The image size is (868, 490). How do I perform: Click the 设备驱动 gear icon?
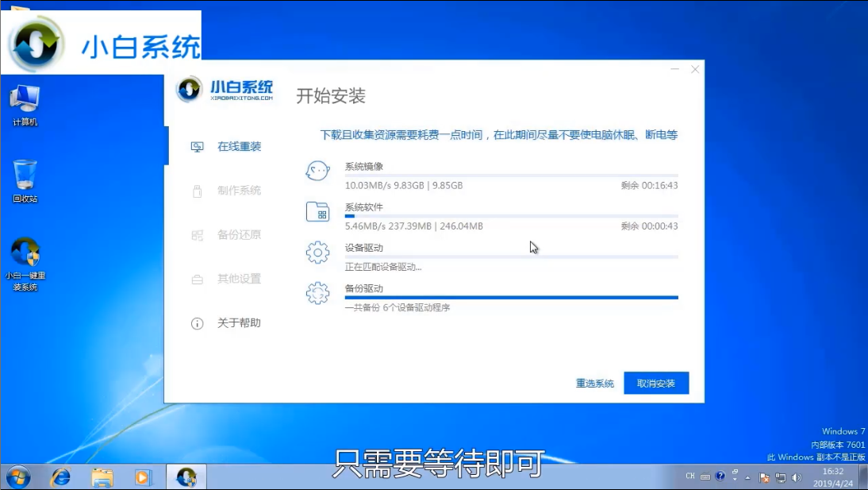point(317,252)
